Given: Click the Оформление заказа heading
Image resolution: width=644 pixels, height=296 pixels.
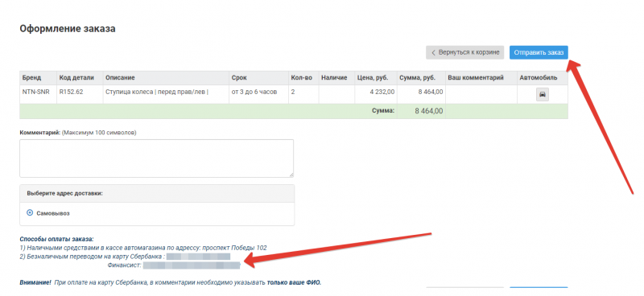Looking at the screenshot, I should [x=68, y=29].
